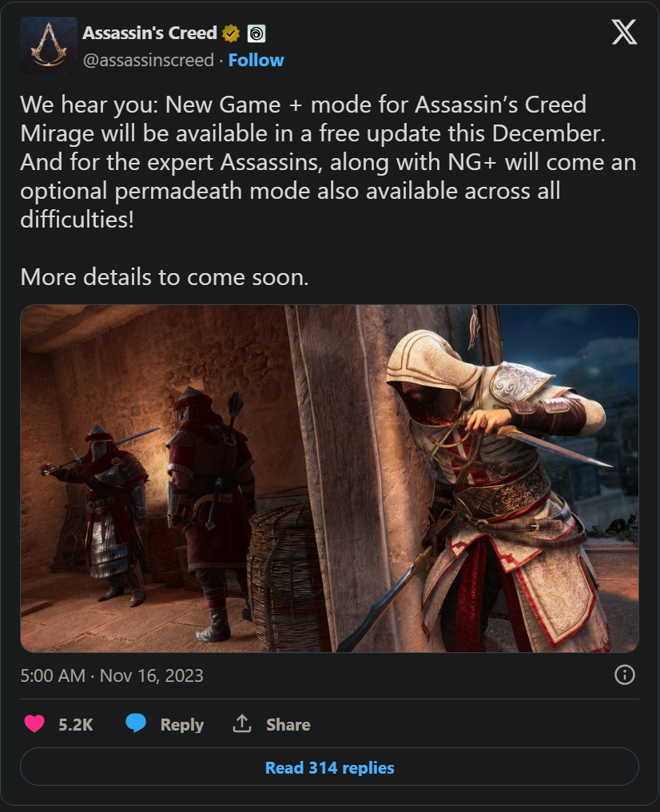Screen dimensions: 660x812
Task: Click the share upload arrow icon
Action: 242,723
